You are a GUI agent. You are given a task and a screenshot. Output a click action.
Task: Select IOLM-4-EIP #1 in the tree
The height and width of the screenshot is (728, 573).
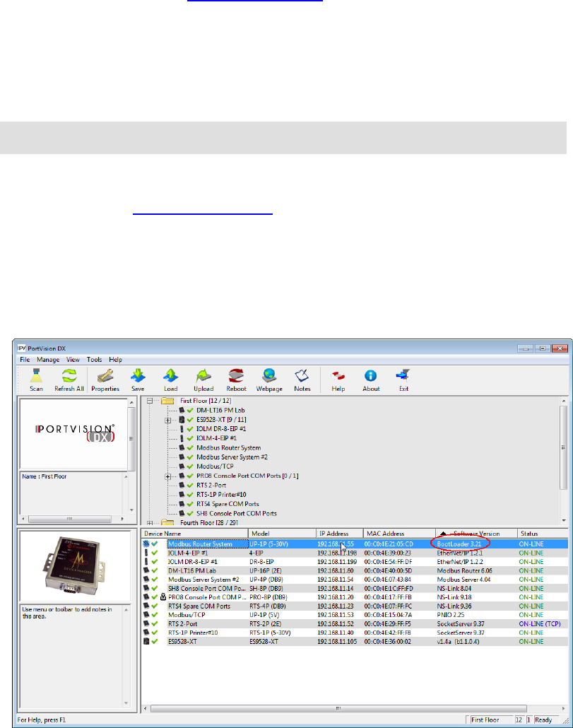(216, 438)
